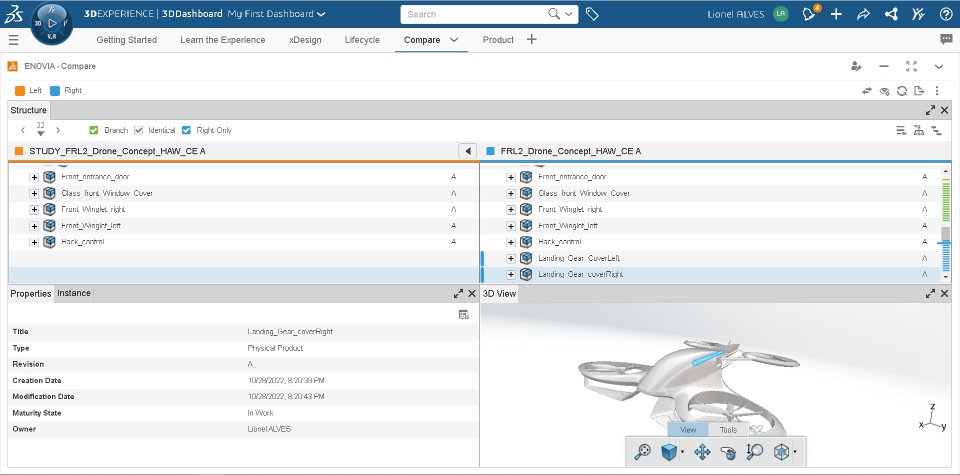Open the Compare tab dropdown chevron
The height and width of the screenshot is (475, 960).
tap(454, 40)
